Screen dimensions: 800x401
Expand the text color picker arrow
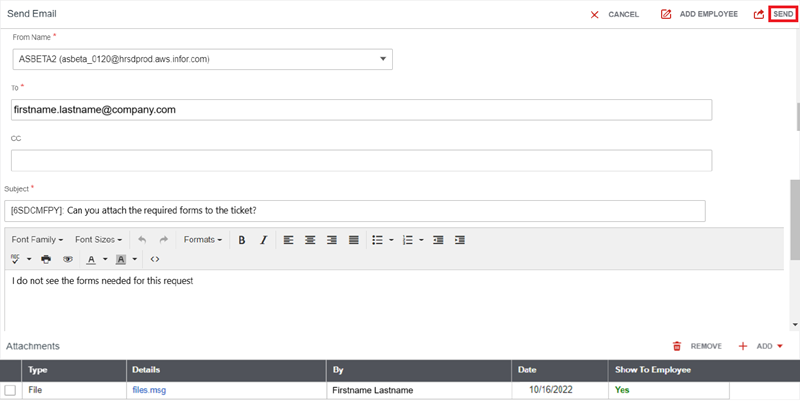[105, 259]
